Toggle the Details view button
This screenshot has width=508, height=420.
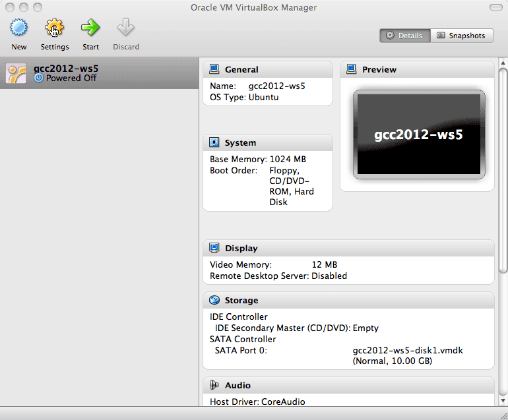(404, 36)
